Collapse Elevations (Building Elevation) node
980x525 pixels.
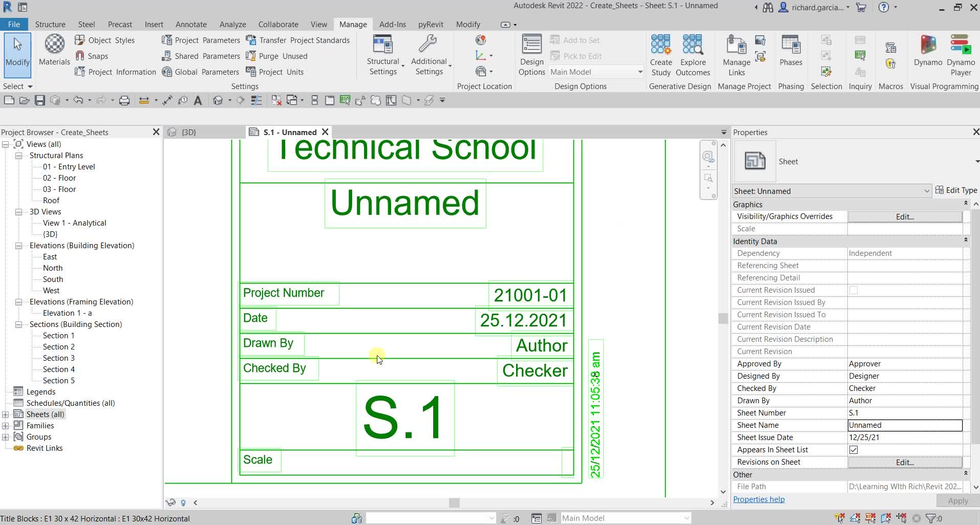(x=18, y=246)
